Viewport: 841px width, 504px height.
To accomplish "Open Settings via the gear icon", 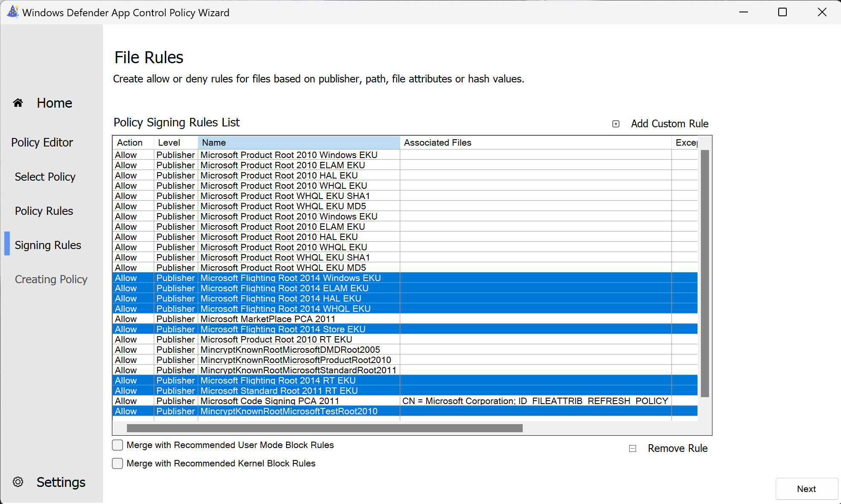I will 18,482.
